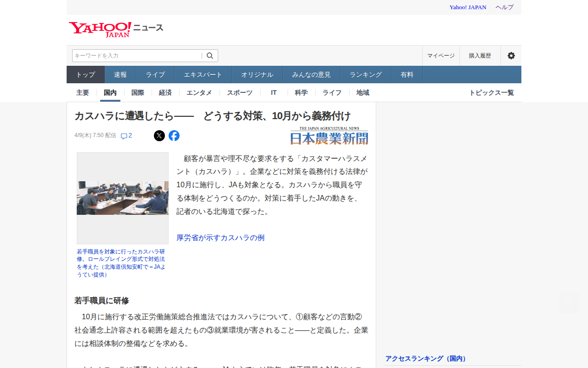
Task: Select the みんなの意見 tab
Action: tap(311, 75)
